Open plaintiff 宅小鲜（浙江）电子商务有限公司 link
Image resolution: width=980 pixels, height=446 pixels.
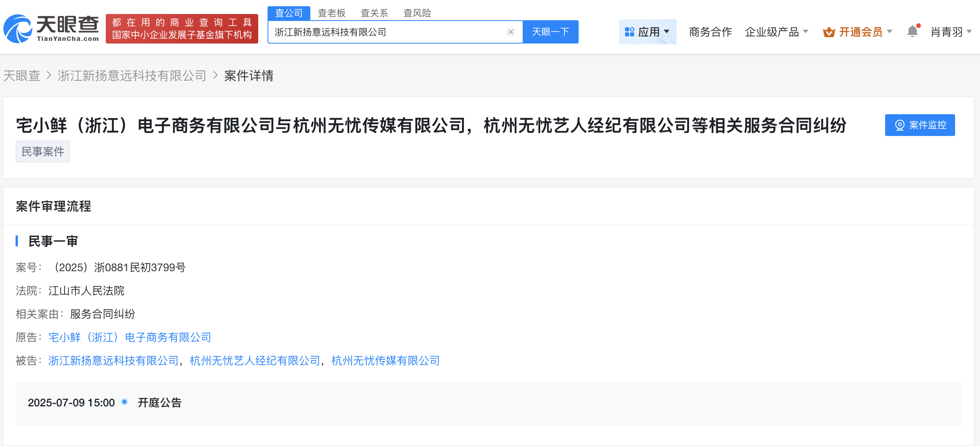tap(129, 337)
